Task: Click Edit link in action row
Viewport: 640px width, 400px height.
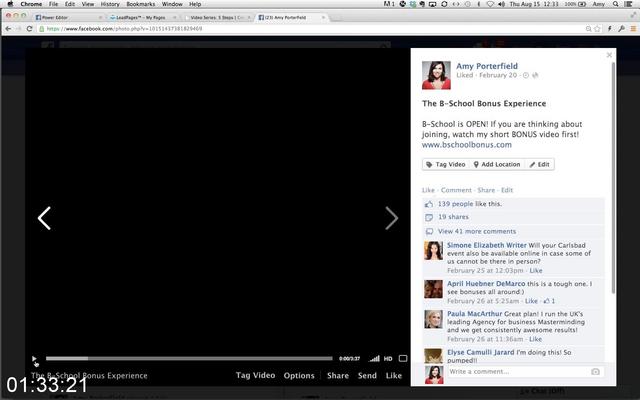Action: tap(507, 190)
